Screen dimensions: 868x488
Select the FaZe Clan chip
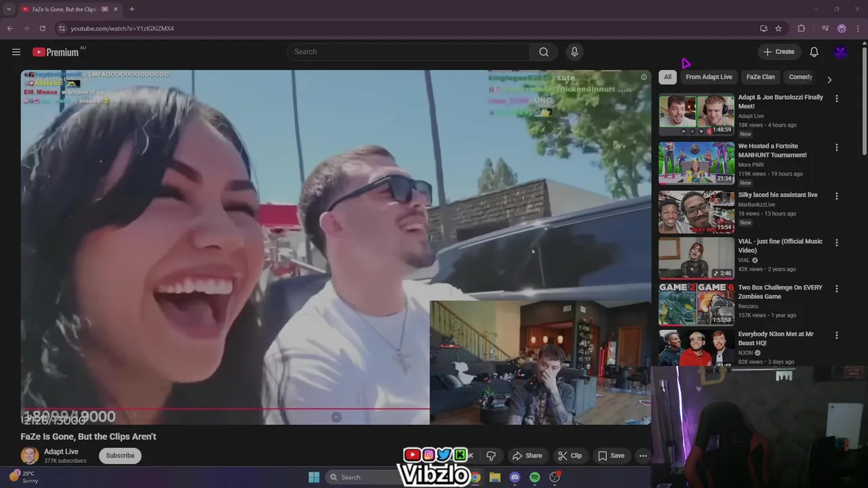(760, 77)
